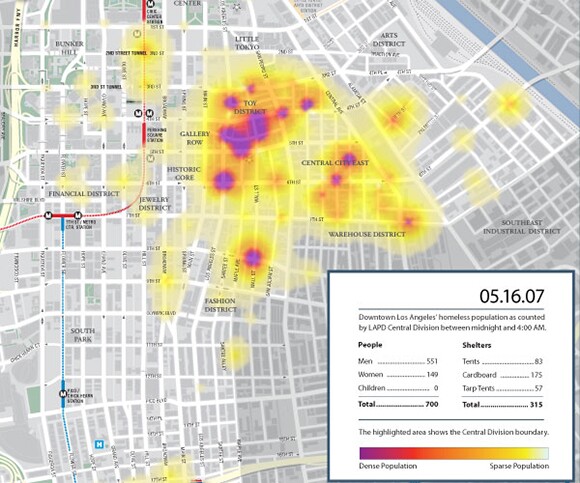Screen dimensions: 580x483
Task: Click the Jewelry District label
Action: tap(155, 204)
